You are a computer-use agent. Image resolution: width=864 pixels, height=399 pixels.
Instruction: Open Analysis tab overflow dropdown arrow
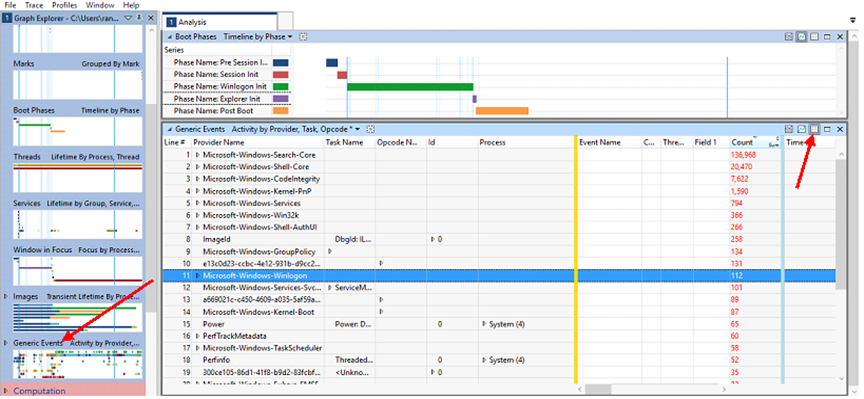click(x=853, y=20)
